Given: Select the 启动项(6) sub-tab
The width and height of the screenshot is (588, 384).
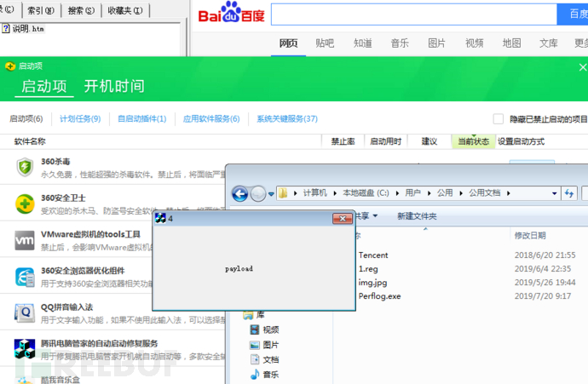Looking at the screenshot, I should 26,118.
